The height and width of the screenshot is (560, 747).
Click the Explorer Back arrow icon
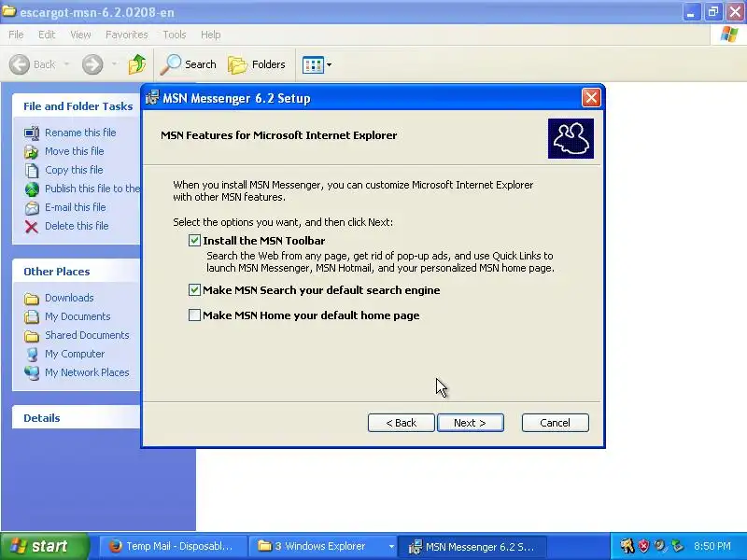point(20,64)
